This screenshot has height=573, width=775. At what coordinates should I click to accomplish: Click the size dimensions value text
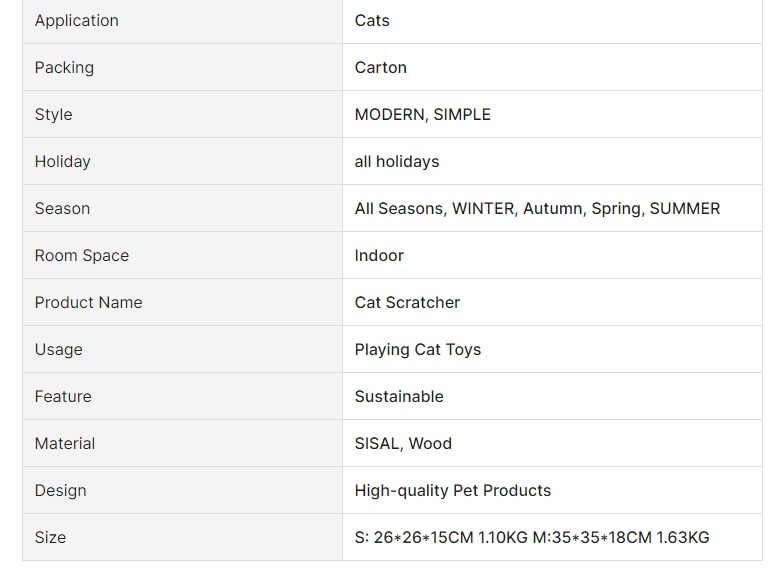point(531,538)
